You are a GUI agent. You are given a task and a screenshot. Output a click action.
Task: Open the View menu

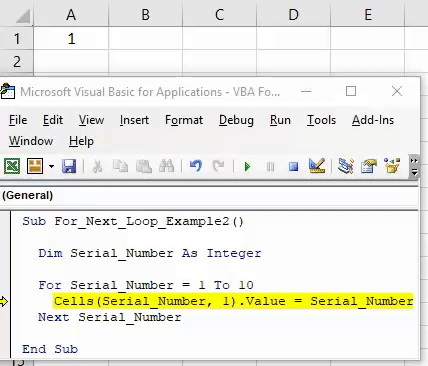[91, 120]
